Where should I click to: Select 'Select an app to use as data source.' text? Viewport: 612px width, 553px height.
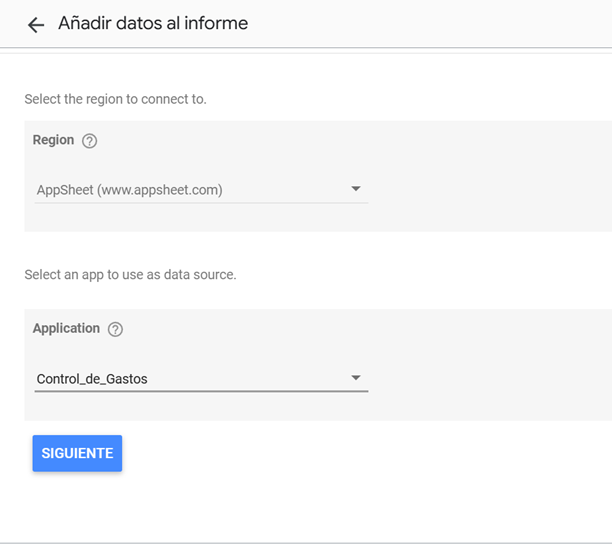point(130,275)
